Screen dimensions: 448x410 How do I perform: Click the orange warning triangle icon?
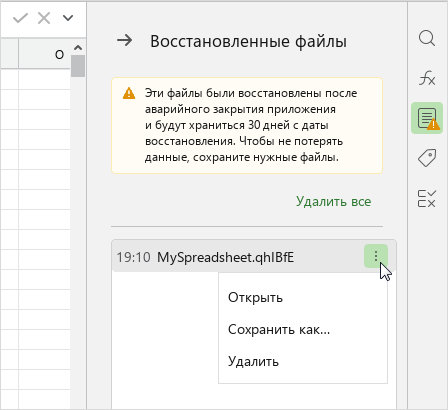coord(129,93)
